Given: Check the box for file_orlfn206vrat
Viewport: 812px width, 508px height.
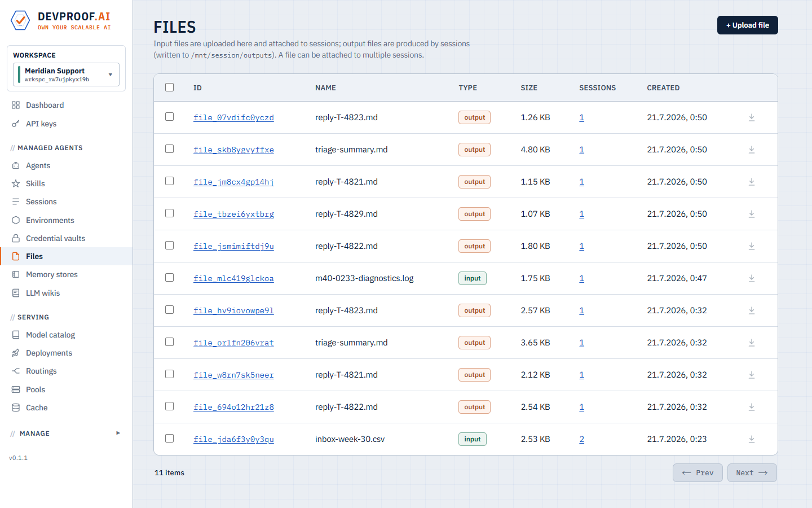Looking at the screenshot, I should 169,341.
